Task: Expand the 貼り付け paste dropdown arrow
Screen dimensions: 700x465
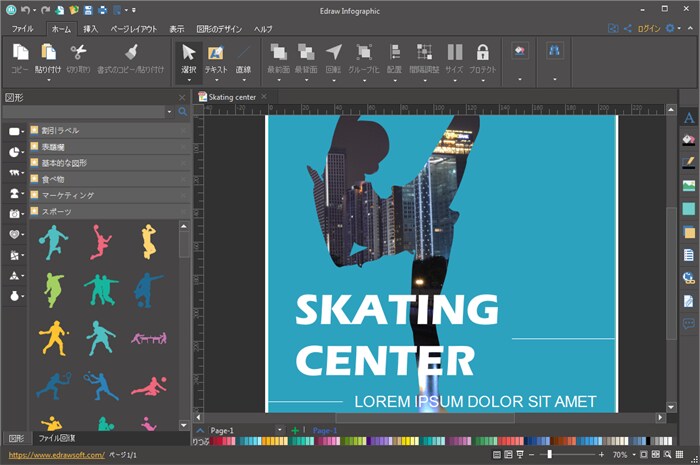Action: (x=48, y=80)
